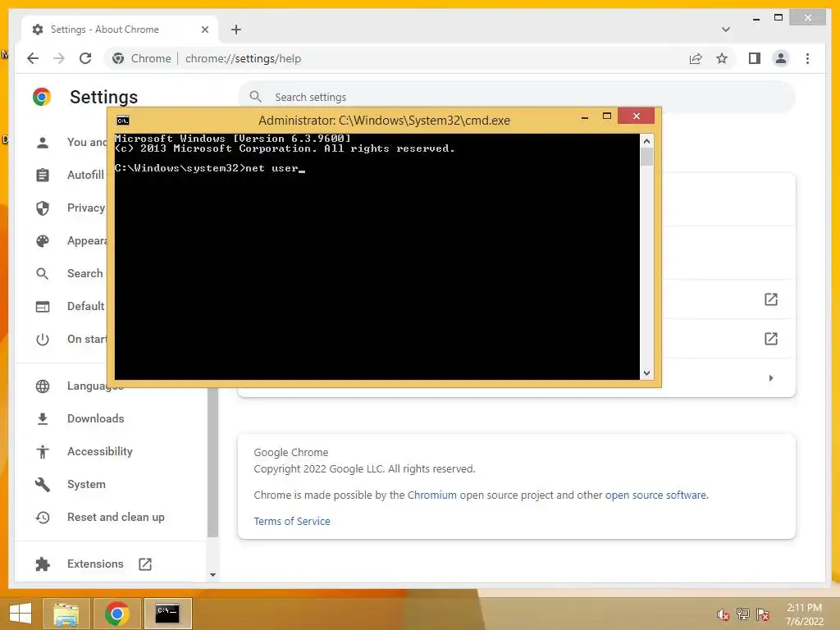Reload the Chrome settings page
840x630 pixels.
pos(85,58)
